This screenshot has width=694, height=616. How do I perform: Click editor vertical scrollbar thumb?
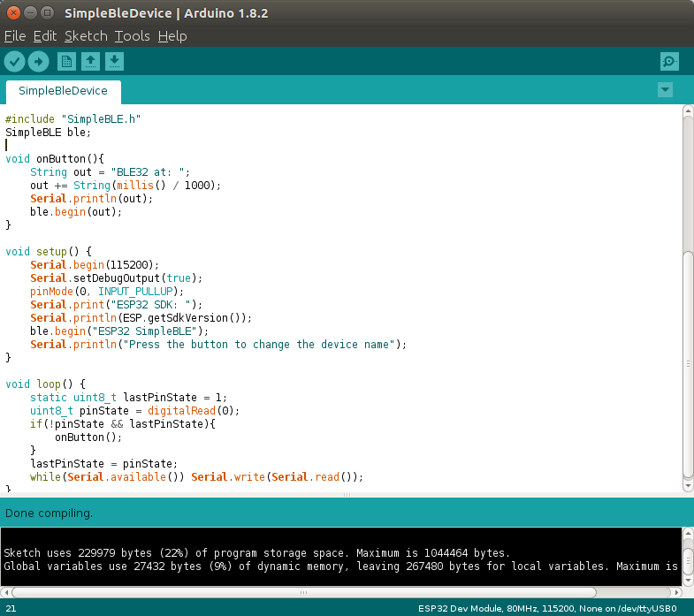tap(687, 365)
